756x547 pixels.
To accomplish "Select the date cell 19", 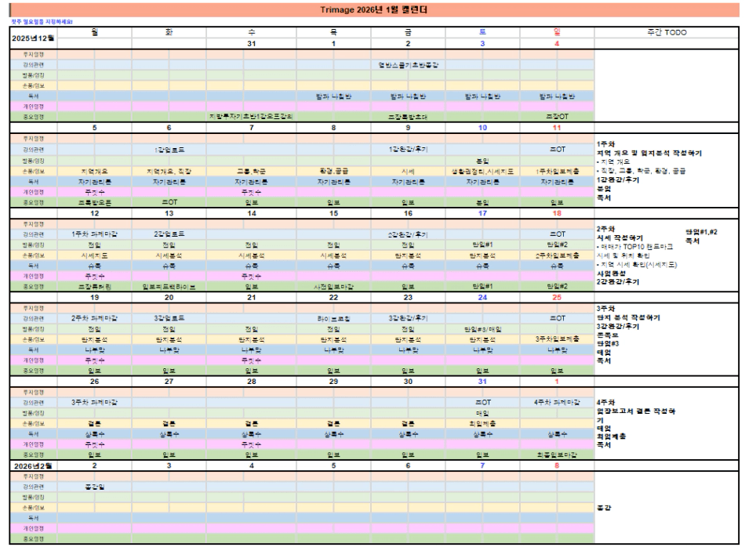I will click(x=94, y=297).
